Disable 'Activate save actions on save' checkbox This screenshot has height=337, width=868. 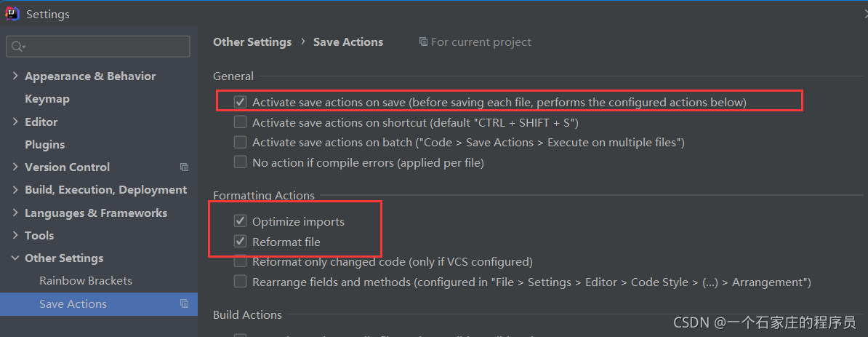point(240,102)
